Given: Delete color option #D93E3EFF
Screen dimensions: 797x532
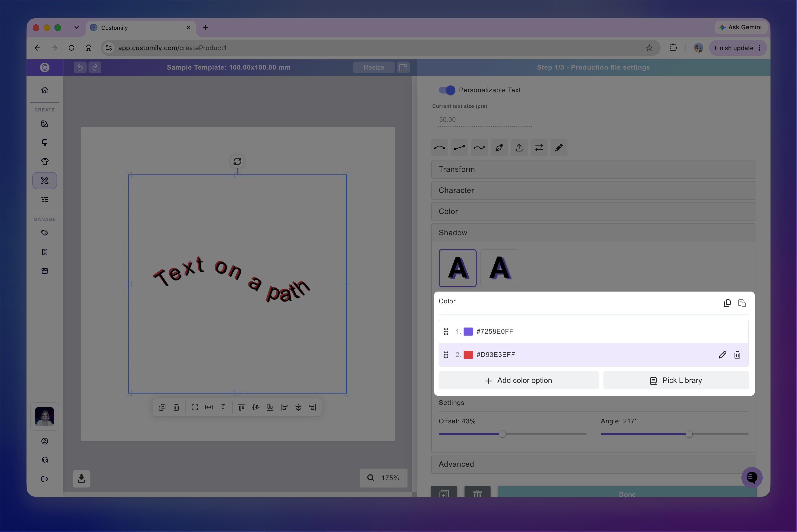Looking at the screenshot, I should tap(737, 355).
